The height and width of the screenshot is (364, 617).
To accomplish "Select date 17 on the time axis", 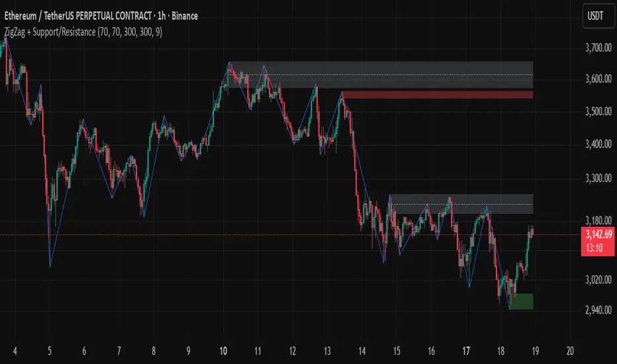I will 466,350.
